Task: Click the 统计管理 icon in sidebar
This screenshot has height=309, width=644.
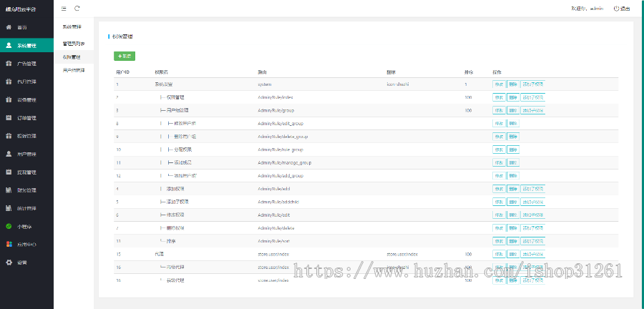Action: (9, 208)
